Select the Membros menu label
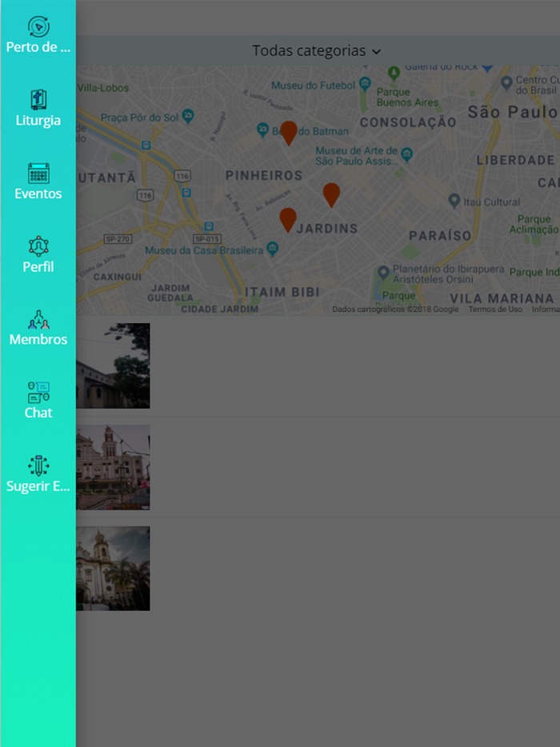 (38, 339)
